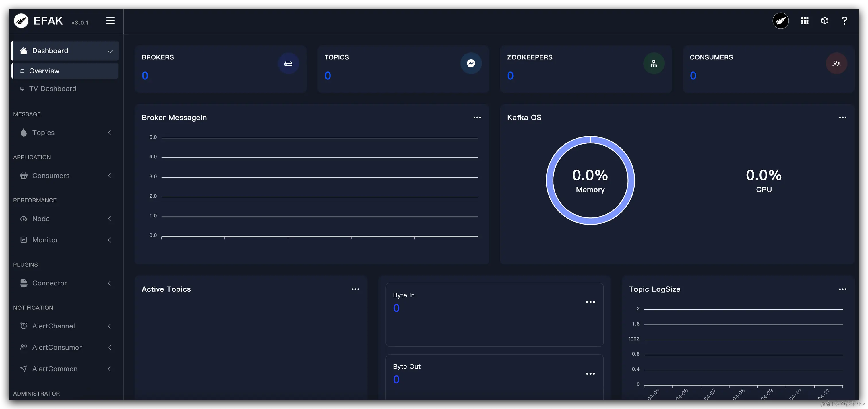Open the AlertCommon sidebar label
The height and width of the screenshot is (409, 868).
tap(55, 369)
